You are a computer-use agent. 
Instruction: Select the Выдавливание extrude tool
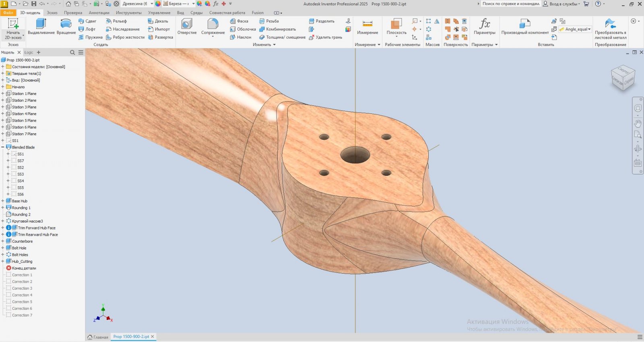(41, 27)
